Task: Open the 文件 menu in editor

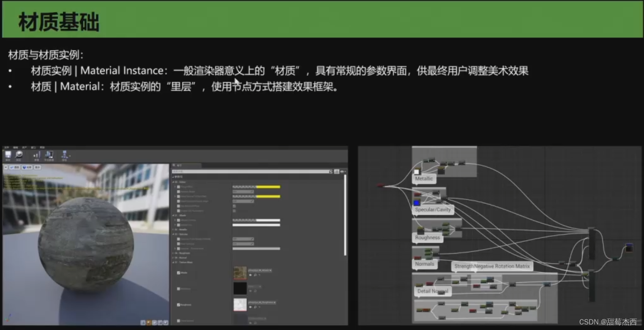Action: pos(6,147)
